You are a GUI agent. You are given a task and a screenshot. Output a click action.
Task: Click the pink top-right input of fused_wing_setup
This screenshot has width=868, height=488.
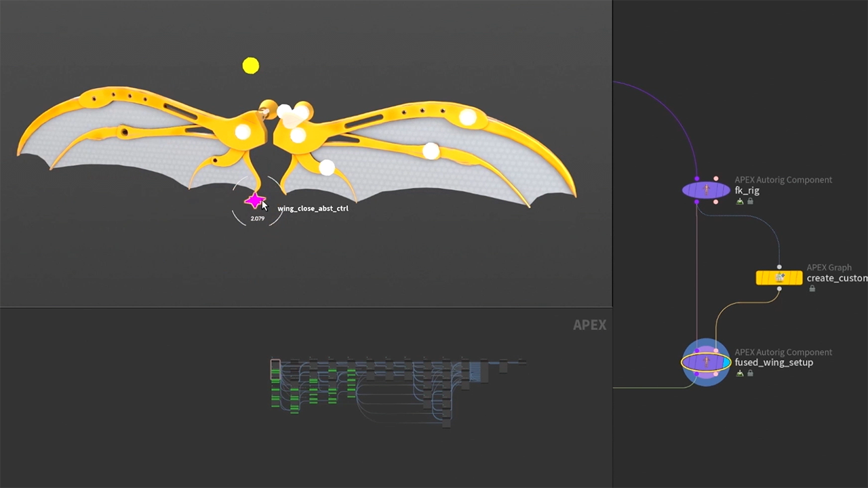click(x=716, y=351)
